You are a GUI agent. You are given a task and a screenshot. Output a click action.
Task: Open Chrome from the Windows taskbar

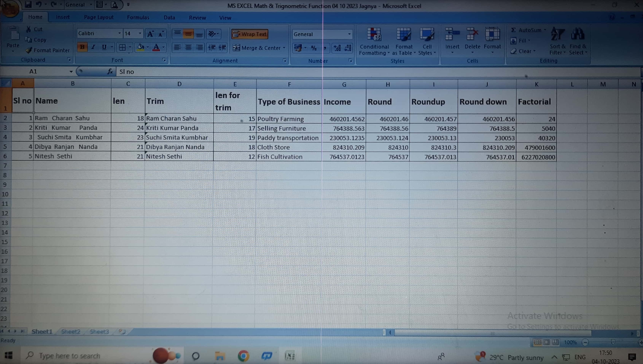243,356
